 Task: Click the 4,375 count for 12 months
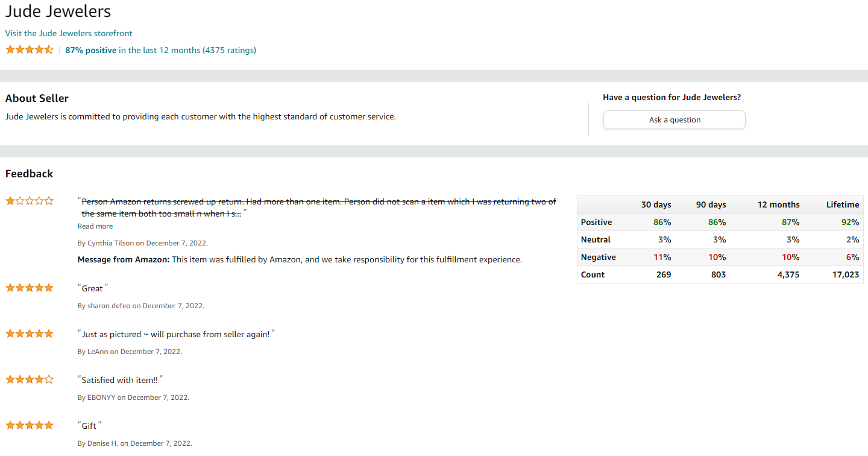(x=788, y=274)
